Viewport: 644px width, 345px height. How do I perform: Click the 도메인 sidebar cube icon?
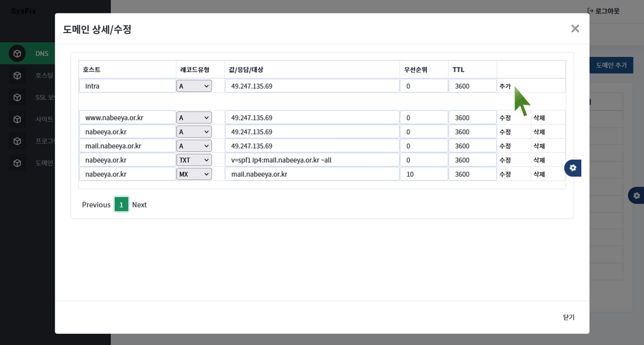[17, 163]
